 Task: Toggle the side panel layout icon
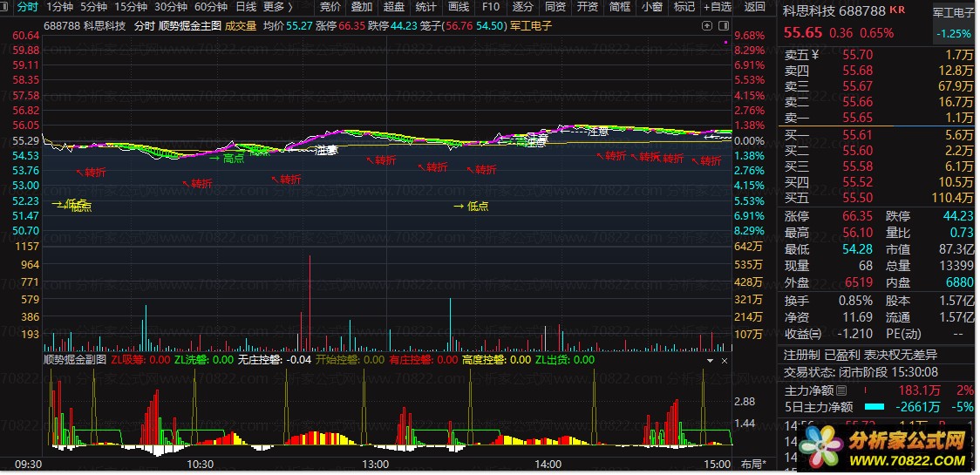(x=724, y=25)
